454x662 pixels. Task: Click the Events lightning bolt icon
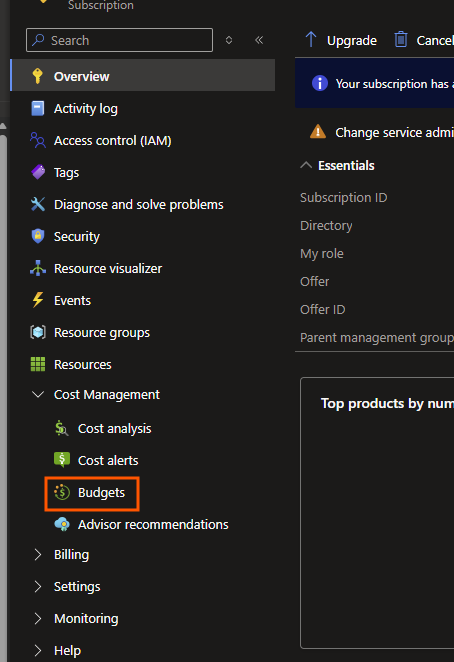click(38, 300)
